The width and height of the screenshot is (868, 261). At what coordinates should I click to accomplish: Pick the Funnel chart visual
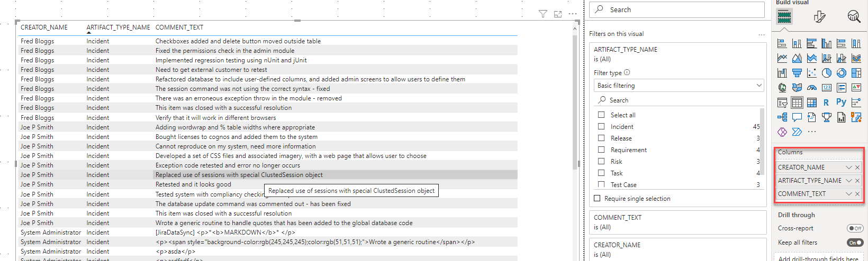pyautogui.click(x=797, y=73)
